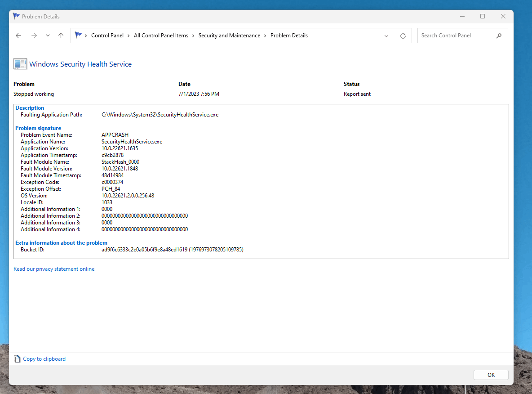Select Problem Details breadcrumb
The width and height of the screenshot is (532, 394).
[x=289, y=36]
